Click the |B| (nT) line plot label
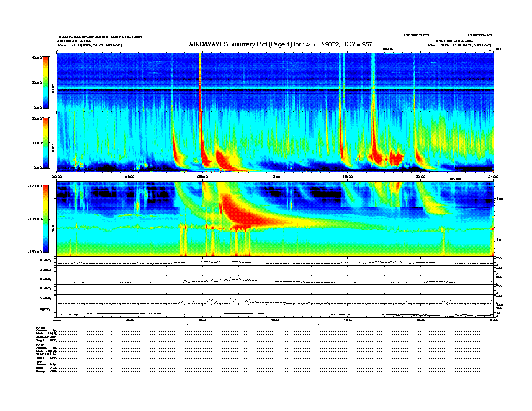532x411 pixels. click(x=44, y=310)
